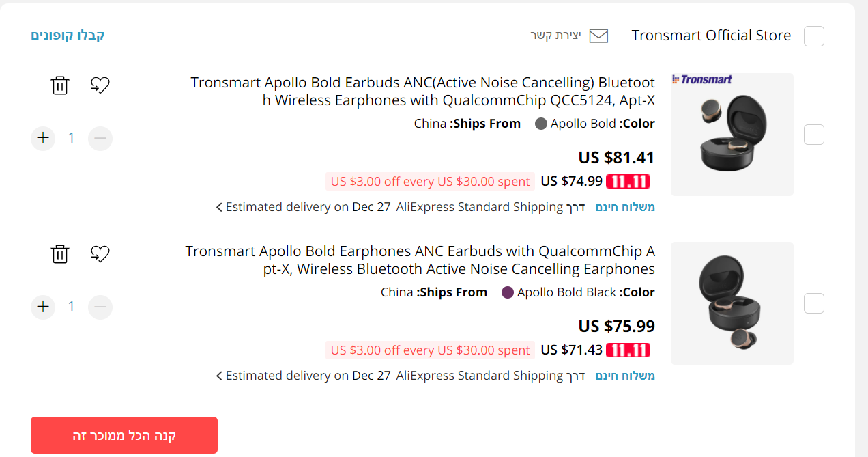Expand shipping options for the second item's delivery

[x=219, y=376]
